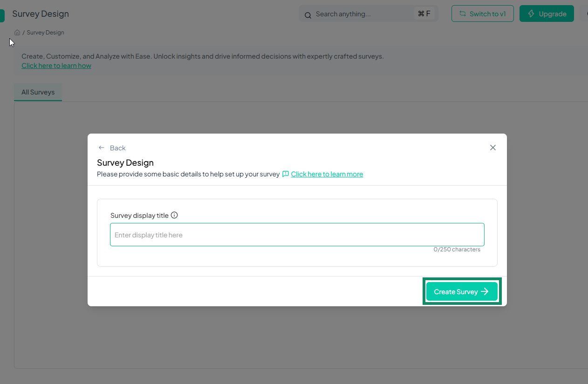Click the lightning bolt icon on Upgrade button
This screenshot has height=384, width=588.
531,13
